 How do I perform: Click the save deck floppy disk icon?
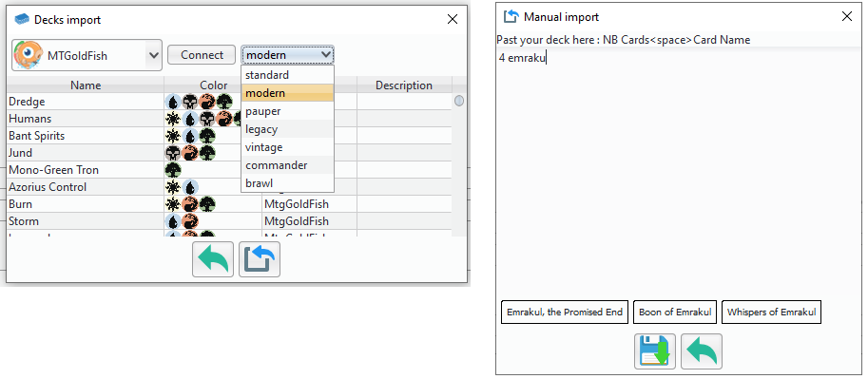pyautogui.click(x=655, y=351)
